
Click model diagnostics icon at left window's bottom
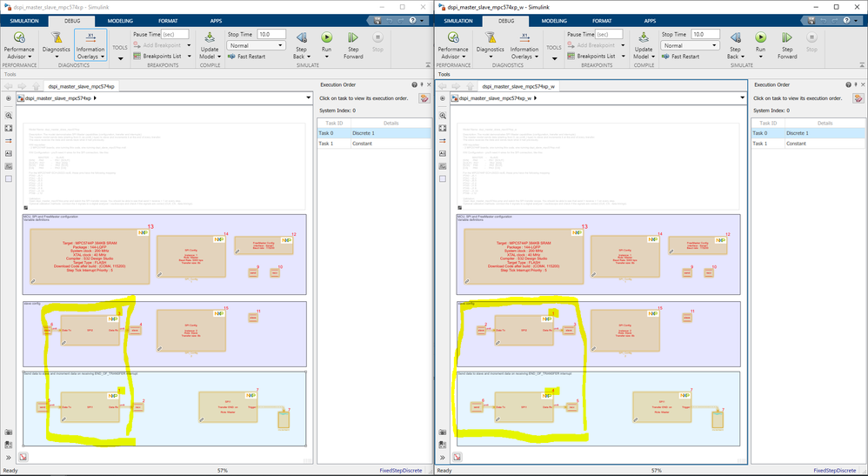[x=23, y=457]
